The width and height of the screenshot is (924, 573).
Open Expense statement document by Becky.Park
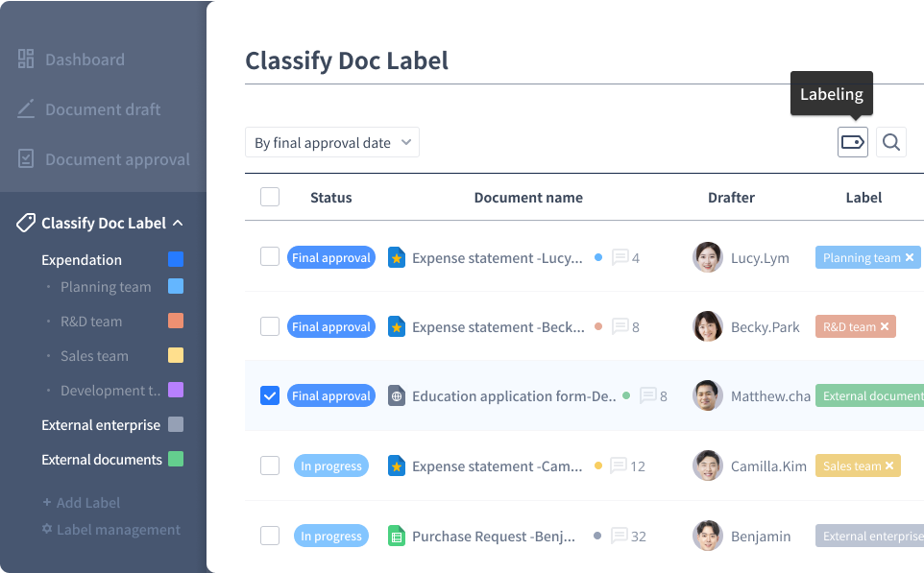click(498, 327)
